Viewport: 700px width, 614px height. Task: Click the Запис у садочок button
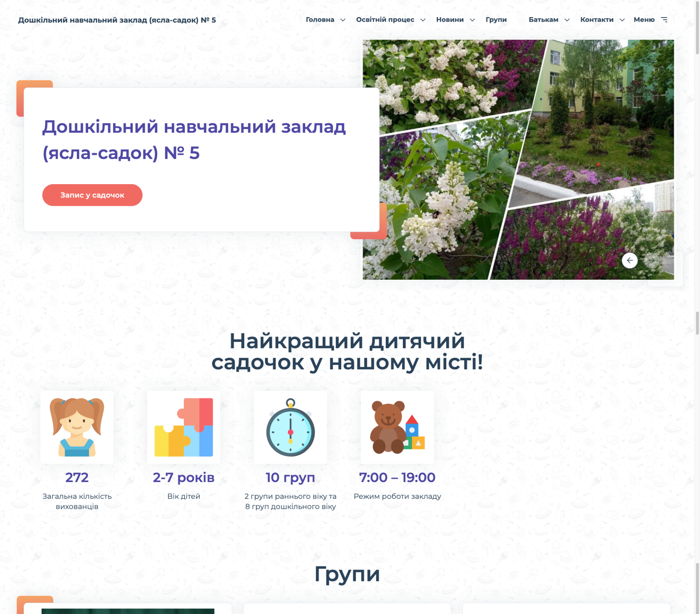click(92, 195)
